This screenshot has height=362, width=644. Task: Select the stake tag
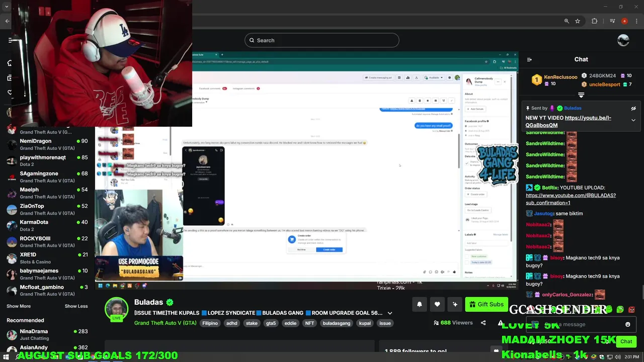252,323
